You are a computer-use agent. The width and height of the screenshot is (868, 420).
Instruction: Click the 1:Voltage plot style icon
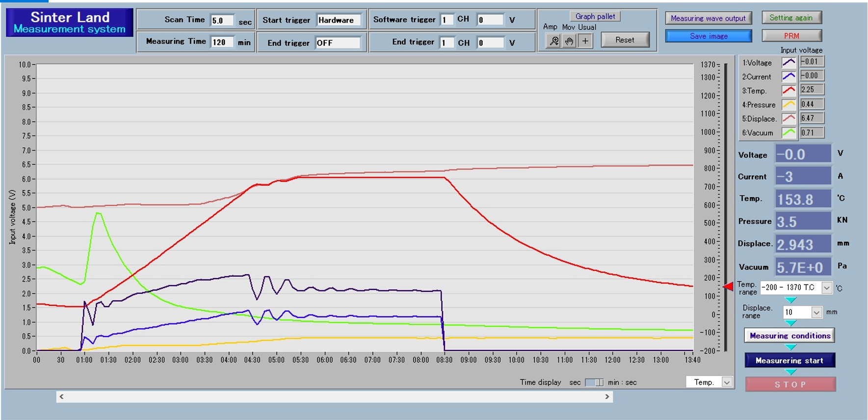[789, 62]
